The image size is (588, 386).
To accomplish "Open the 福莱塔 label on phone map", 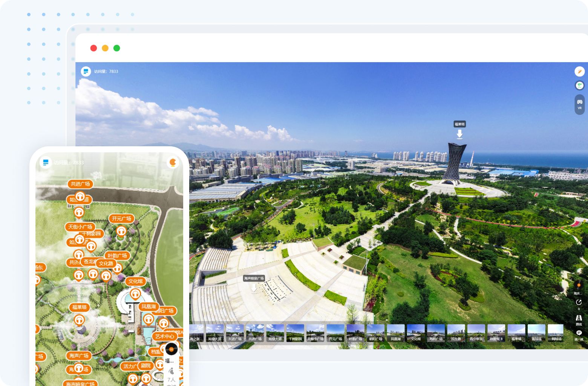I will (79, 307).
